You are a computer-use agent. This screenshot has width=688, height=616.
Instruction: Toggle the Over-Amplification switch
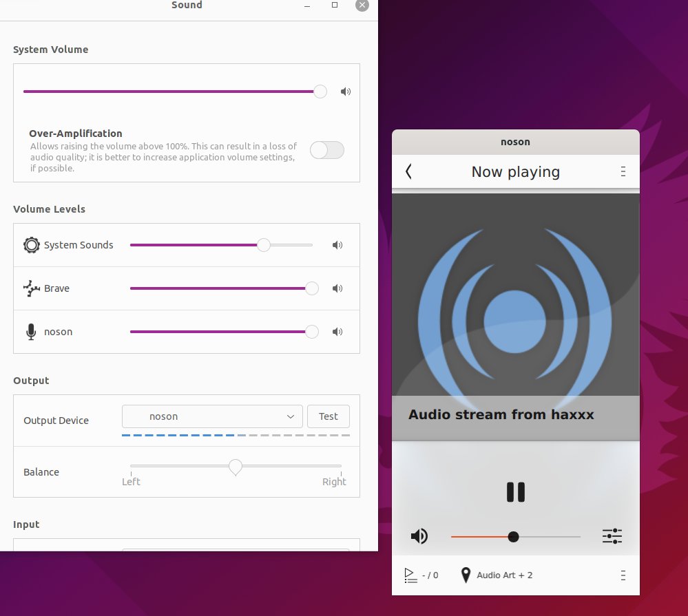click(x=327, y=150)
